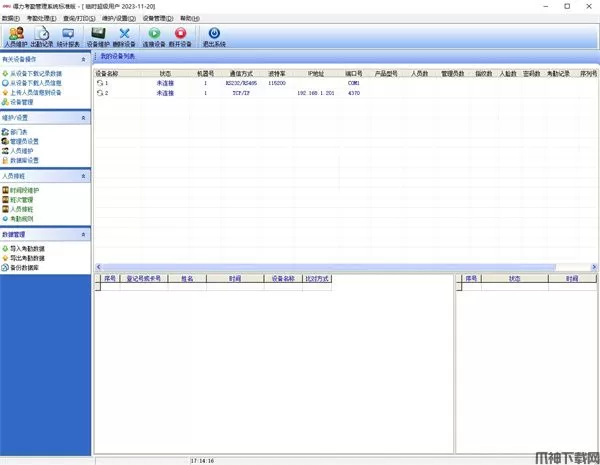Click the 退出系统 power icon
Viewport: 600px width, 465px height.
pos(214,37)
